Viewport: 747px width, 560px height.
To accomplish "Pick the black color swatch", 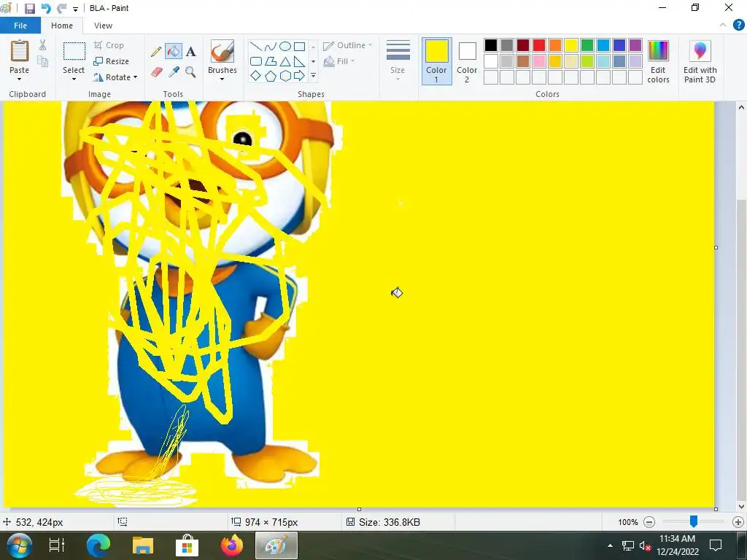I will [491, 45].
